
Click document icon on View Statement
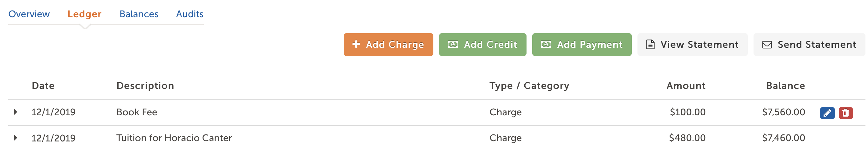650,45
